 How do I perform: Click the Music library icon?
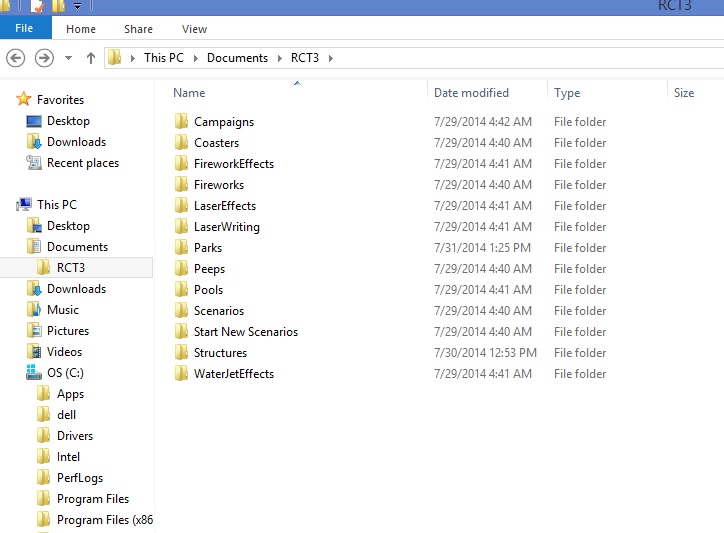34,310
